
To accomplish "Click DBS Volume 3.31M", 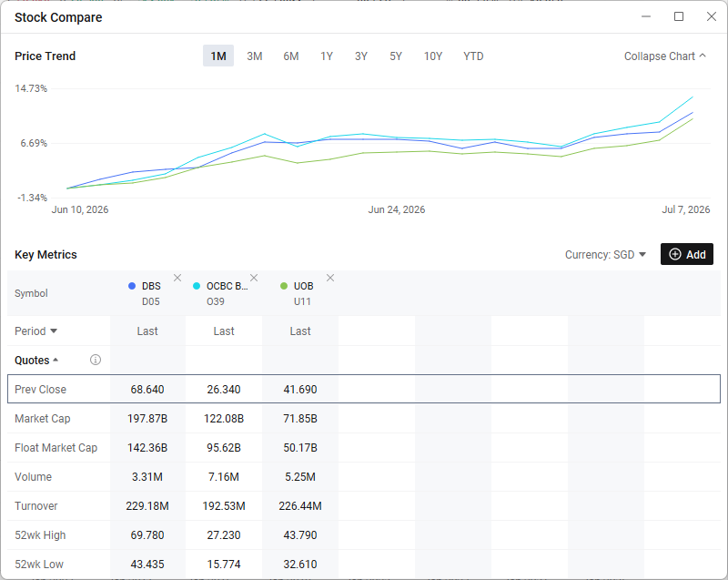I will click(x=147, y=477).
